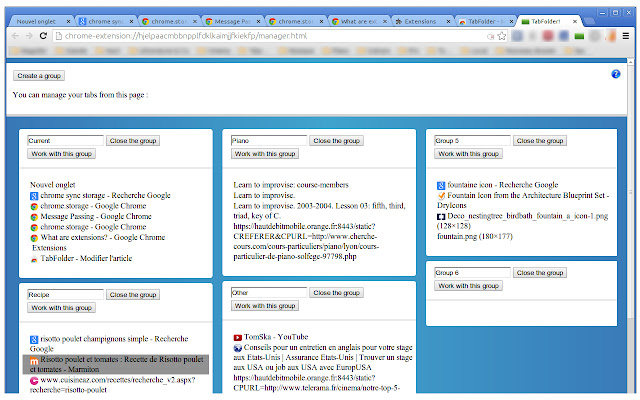640x400 pixels.
Task: Click YouTube favicon beside TomSka entry
Action: pyautogui.click(x=238, y=338)
